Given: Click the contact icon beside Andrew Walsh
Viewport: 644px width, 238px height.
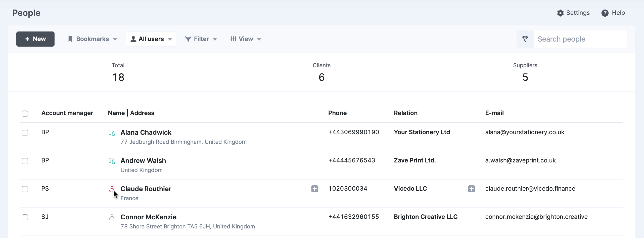Looking at the screenshot, I should 112,161.
